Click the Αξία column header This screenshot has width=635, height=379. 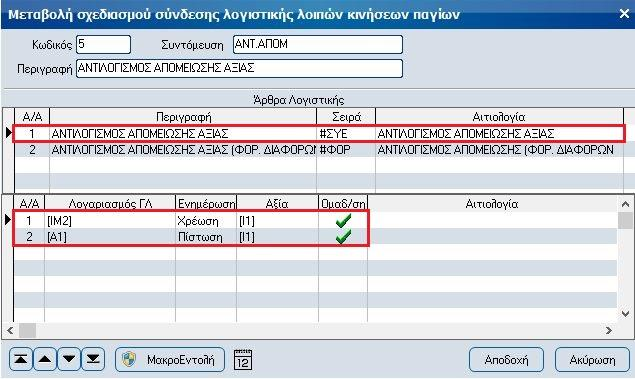278,203
